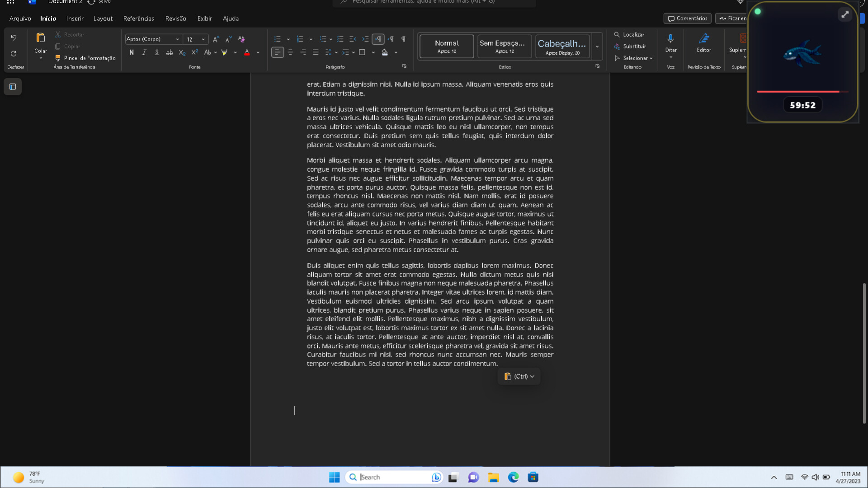Open the font size dropdown
The height and width of the screenshot is (488, 868).
[202, 39]
